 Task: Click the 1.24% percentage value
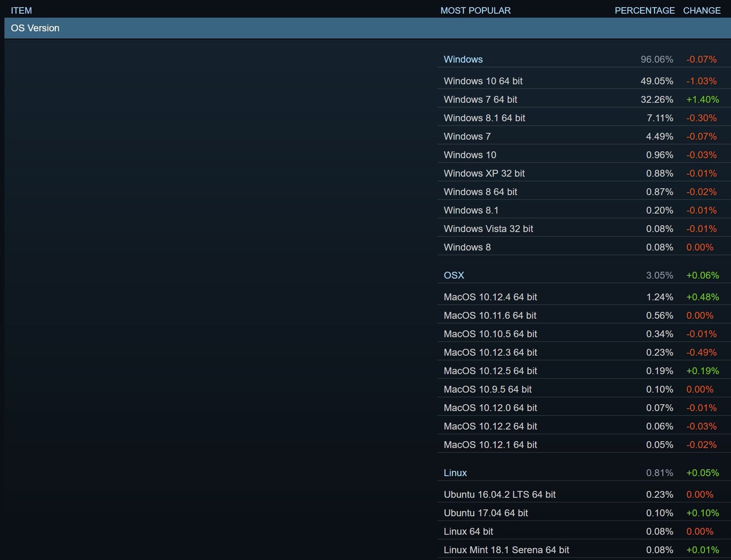[x=660, y=297]
